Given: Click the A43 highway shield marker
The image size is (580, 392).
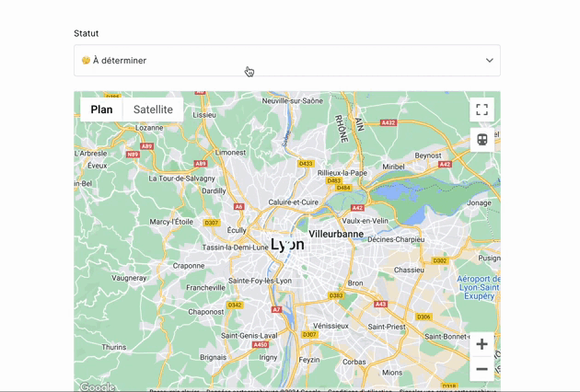Looking at the screenshot, I should [380, 304].
